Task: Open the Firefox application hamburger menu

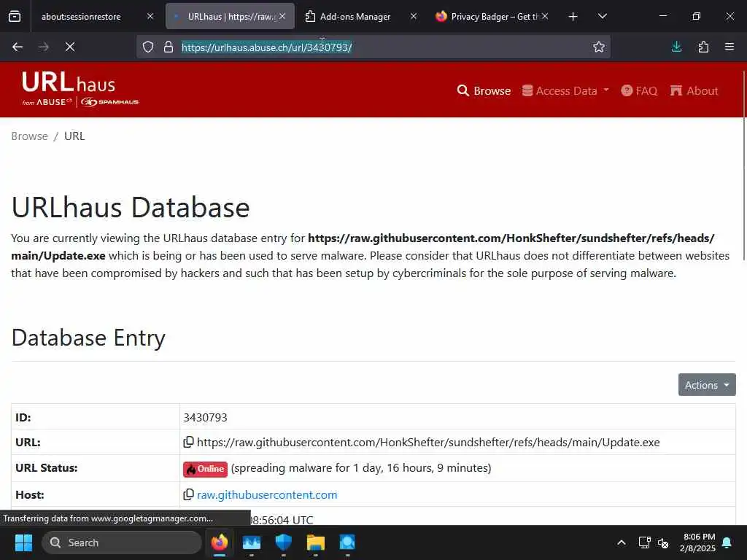Action: [x=729, y=47]
